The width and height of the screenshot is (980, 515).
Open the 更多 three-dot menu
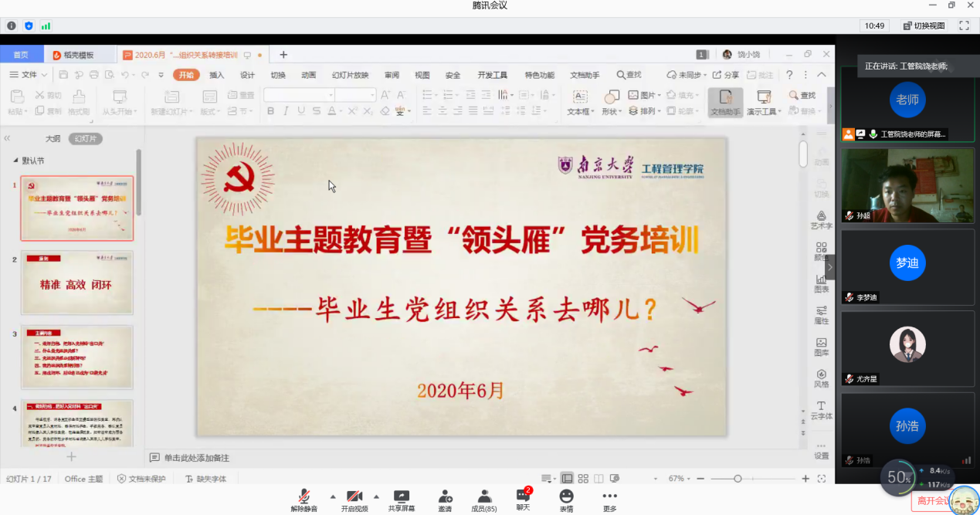(609, 496)
